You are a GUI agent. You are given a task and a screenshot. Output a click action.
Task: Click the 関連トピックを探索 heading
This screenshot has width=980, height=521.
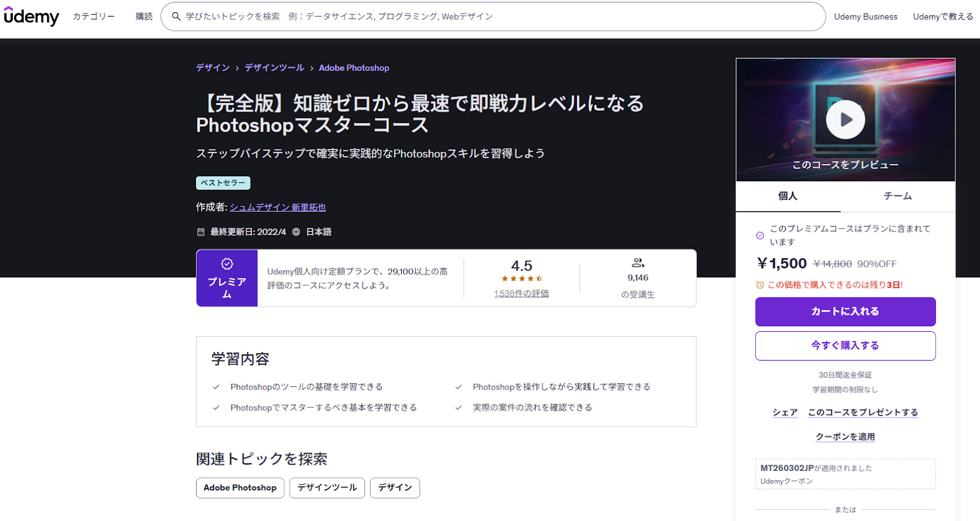(262, 459)
